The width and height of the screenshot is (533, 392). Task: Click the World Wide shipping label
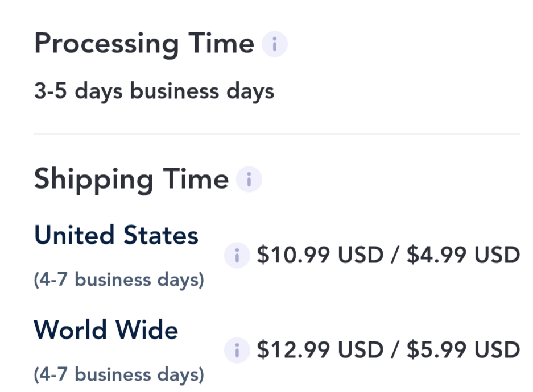tap(106, 330)
